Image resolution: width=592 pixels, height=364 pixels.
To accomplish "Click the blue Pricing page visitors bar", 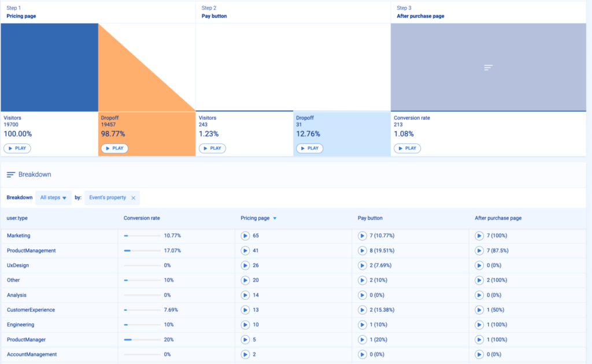I will (50, 68).
